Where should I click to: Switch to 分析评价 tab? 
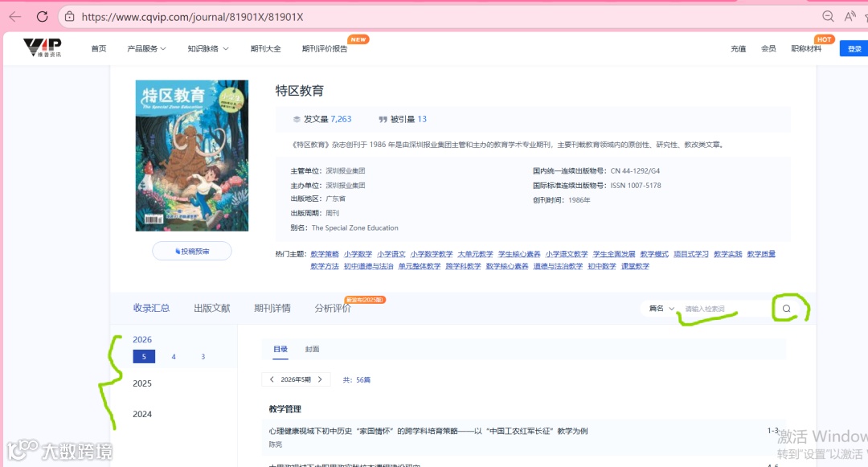(x=333, y=308)
